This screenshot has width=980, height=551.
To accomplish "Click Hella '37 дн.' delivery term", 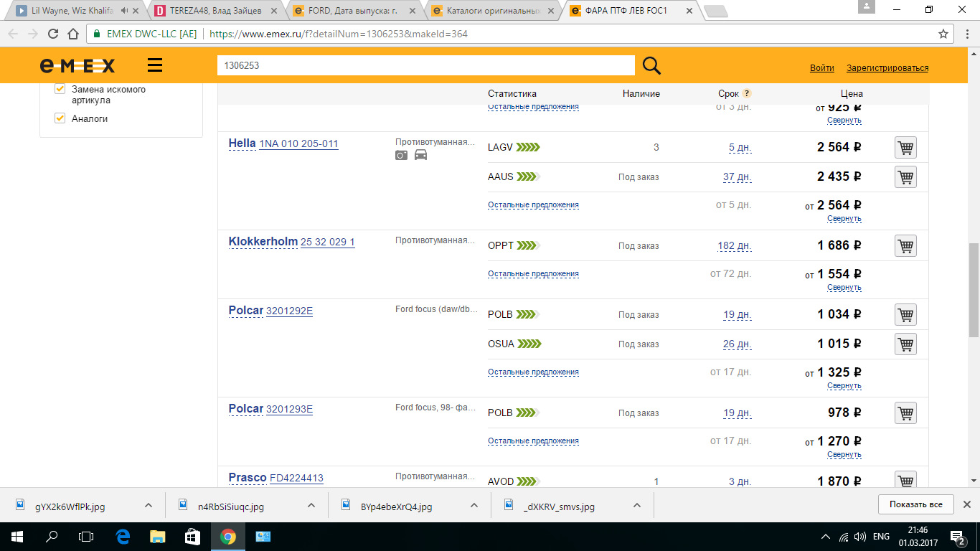I will pos(737,176).
